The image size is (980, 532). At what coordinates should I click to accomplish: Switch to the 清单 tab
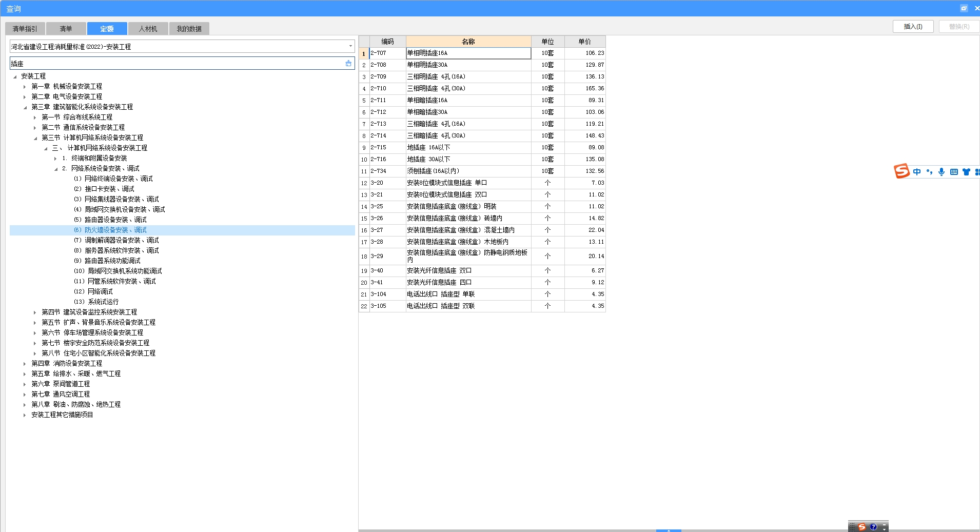click(x=66, y=29)
